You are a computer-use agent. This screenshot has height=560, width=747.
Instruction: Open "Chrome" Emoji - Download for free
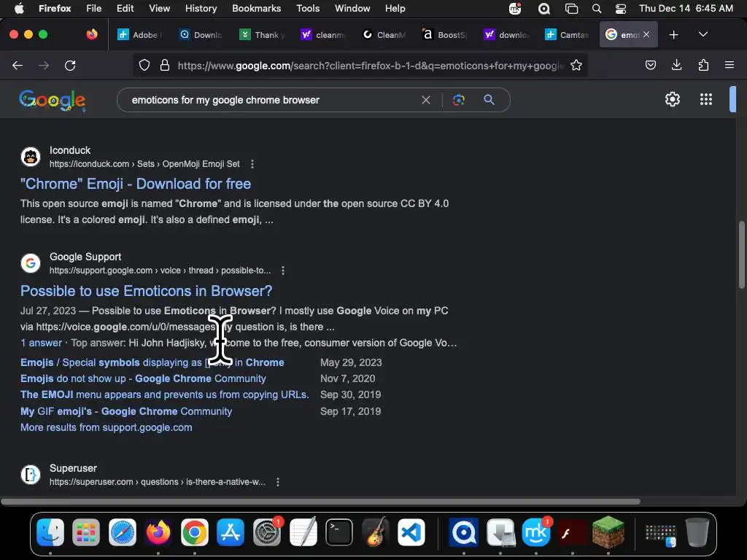135,184
